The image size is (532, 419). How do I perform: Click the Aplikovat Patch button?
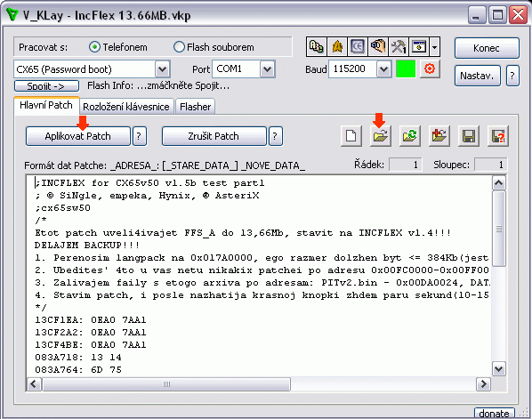[77, 136]
